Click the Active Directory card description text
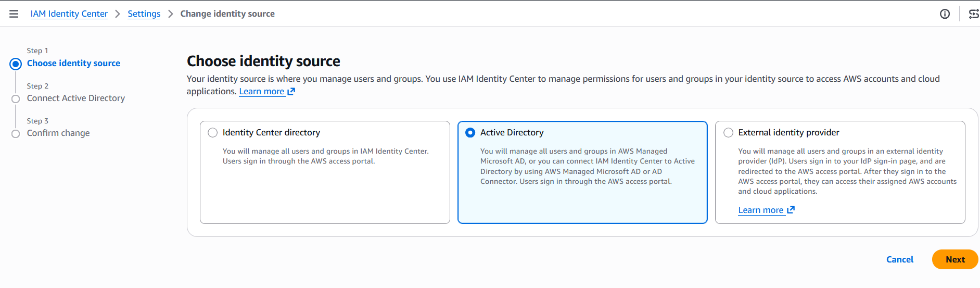 coord(588,166)
